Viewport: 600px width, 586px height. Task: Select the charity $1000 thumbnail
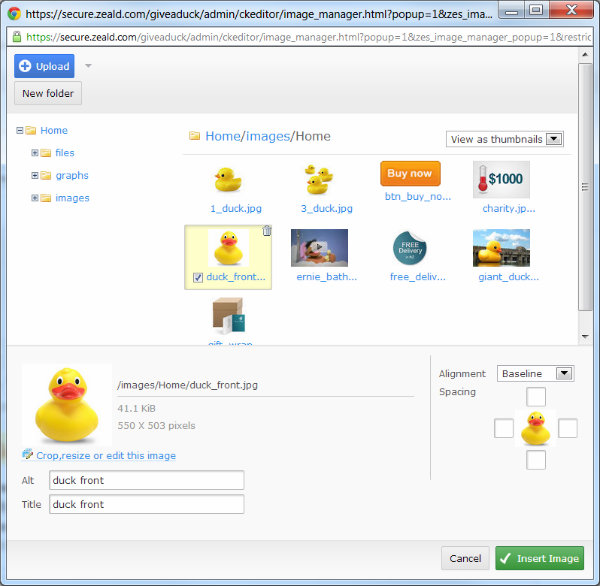501,179
